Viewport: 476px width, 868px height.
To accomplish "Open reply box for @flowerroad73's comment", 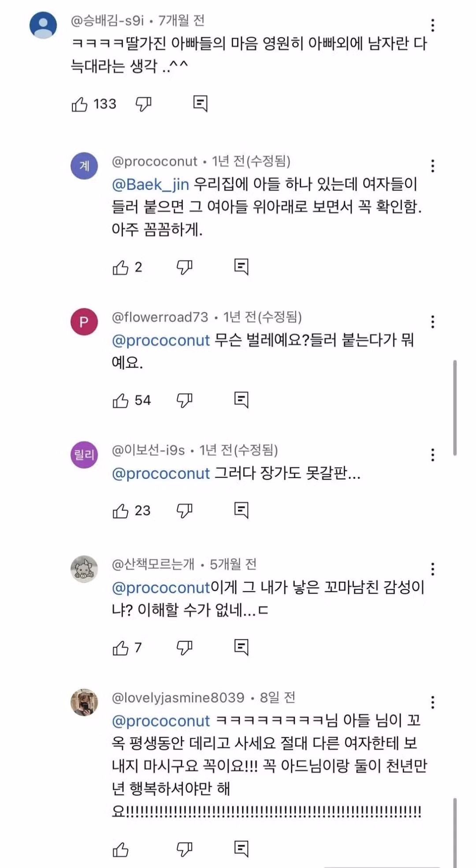I will click(x=242, y=399).
